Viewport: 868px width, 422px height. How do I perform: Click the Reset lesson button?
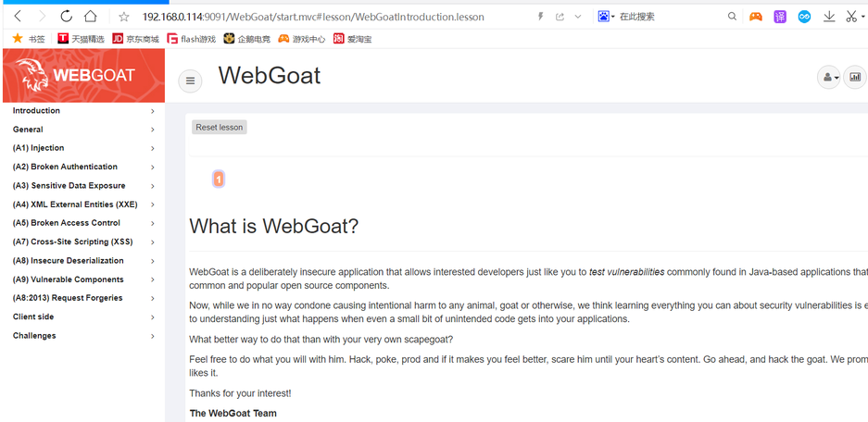coord(219,128)
